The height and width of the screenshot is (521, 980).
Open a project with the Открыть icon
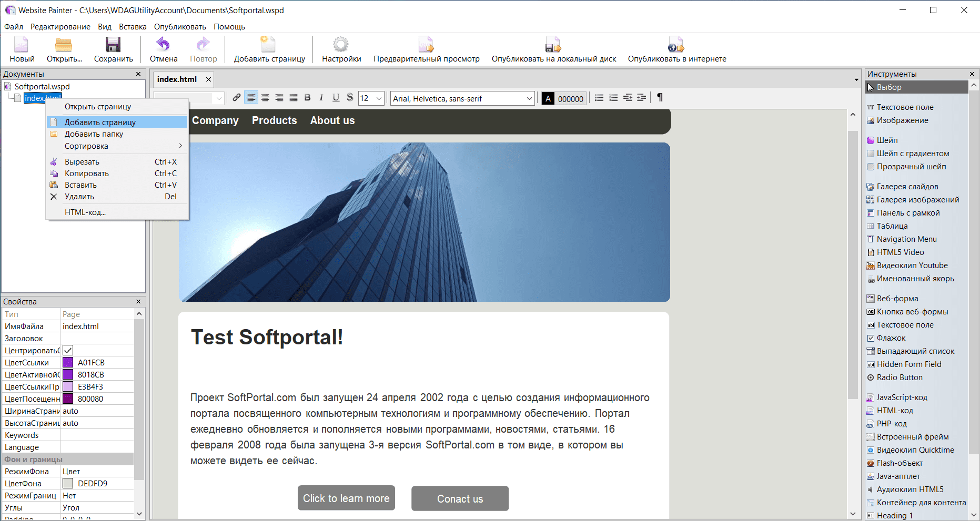point(64,45)
